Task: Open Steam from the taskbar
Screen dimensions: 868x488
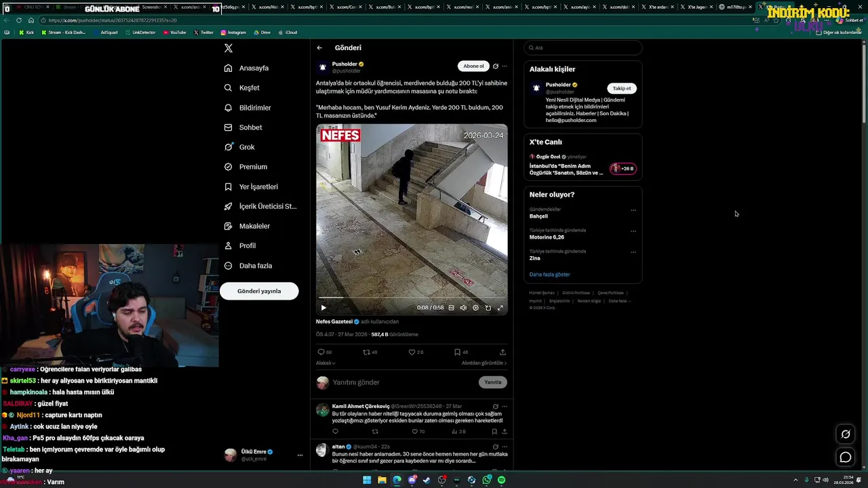Action: tap(427, 480)
